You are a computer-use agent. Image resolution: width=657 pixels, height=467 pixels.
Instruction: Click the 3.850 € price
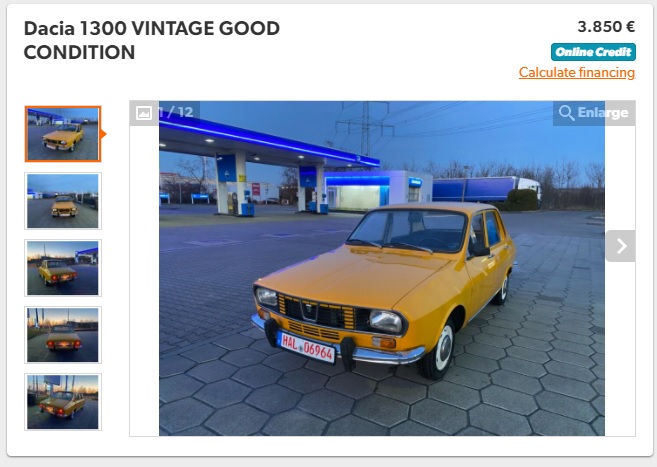click(x=606, y=27)
